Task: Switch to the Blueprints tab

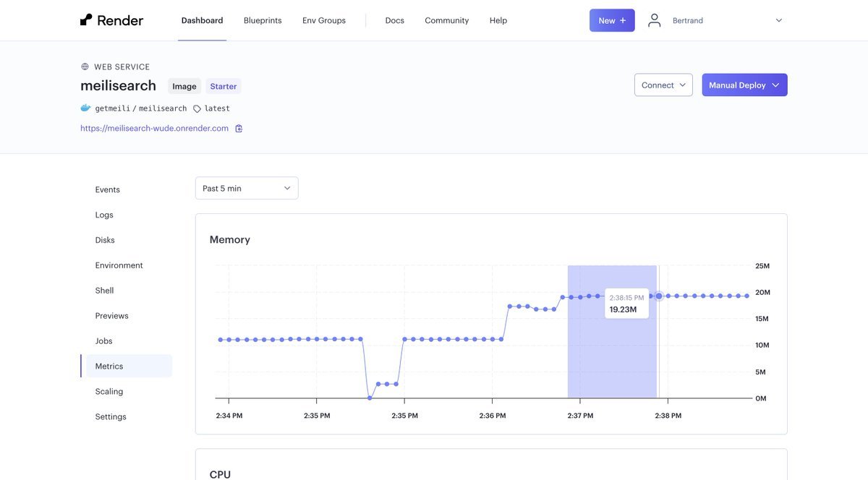Action: point(263,20)
